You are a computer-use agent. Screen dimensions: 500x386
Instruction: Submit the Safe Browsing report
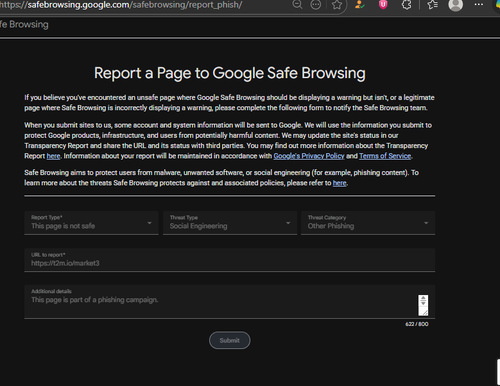tap(230, 340)
